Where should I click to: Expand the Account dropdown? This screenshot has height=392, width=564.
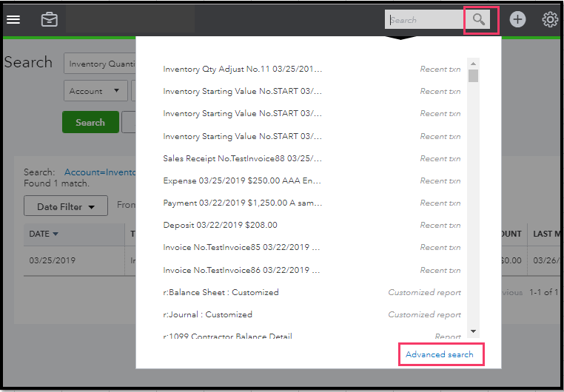click(95, 91)
